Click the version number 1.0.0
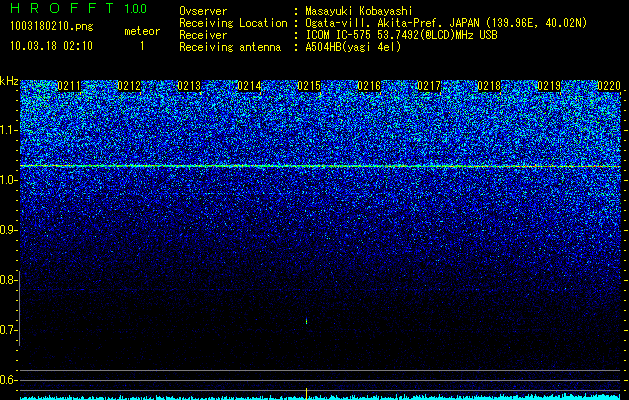This screenshot has width=629, height=400. point(135,9)
